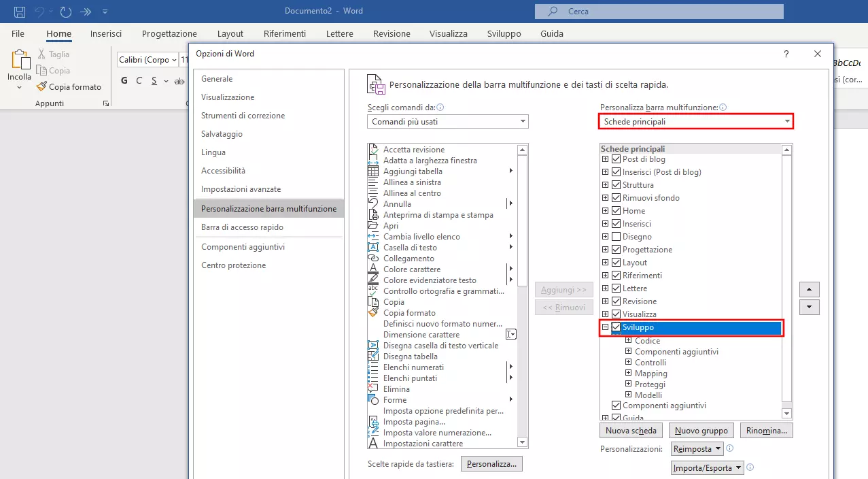
Task: Open the File menu tab
Action: (x=18, y=33)
